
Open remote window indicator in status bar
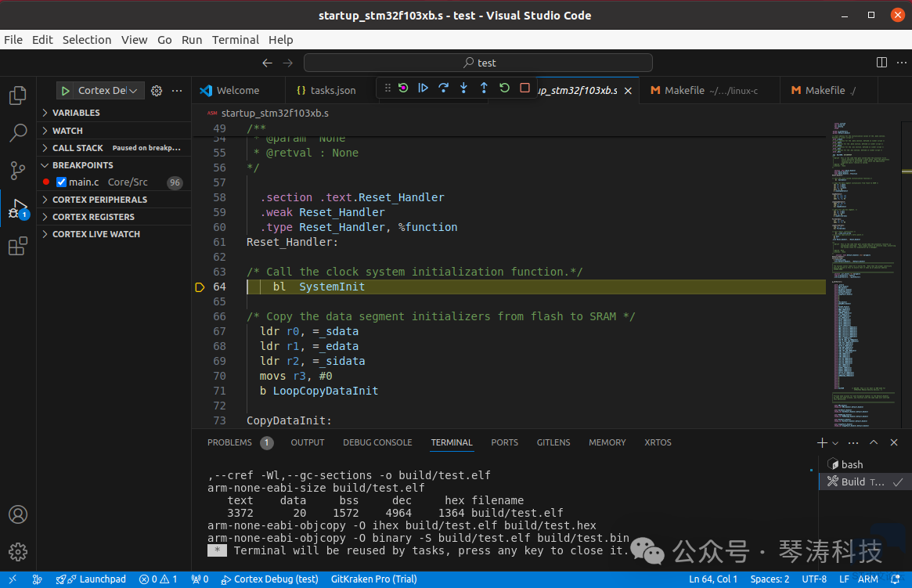13,579
